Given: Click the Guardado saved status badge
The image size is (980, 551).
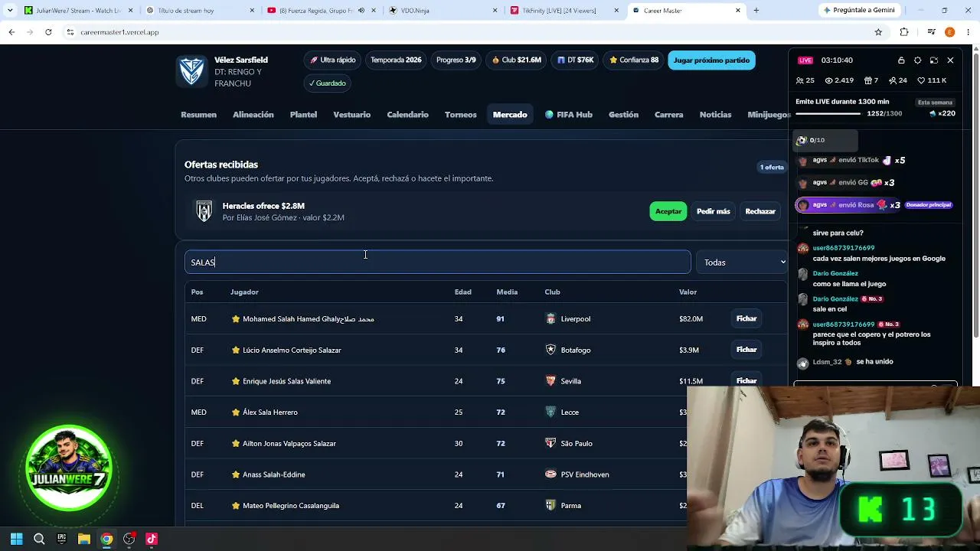Looking at the screenshot, I should click(x=328, y=83).
